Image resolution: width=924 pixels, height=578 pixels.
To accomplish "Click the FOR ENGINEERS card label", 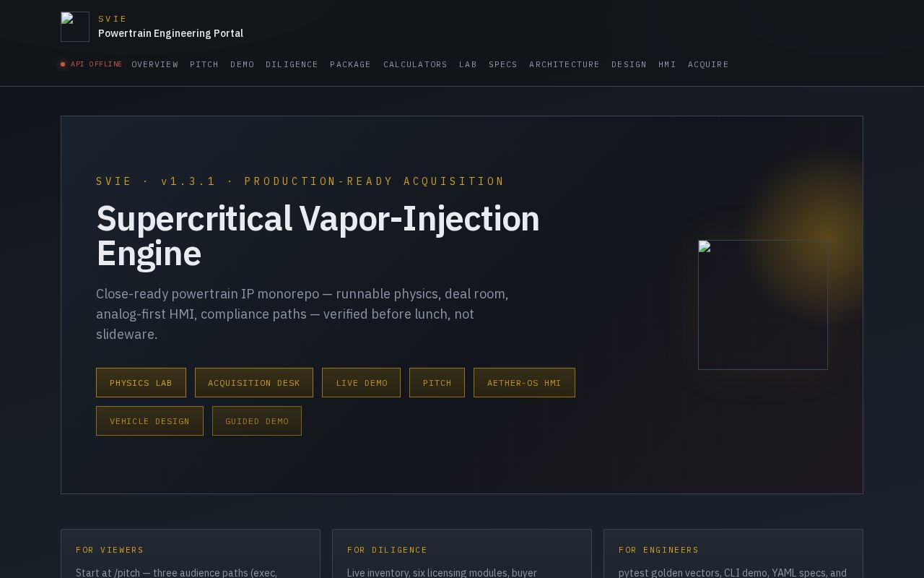I will [658, 550].
